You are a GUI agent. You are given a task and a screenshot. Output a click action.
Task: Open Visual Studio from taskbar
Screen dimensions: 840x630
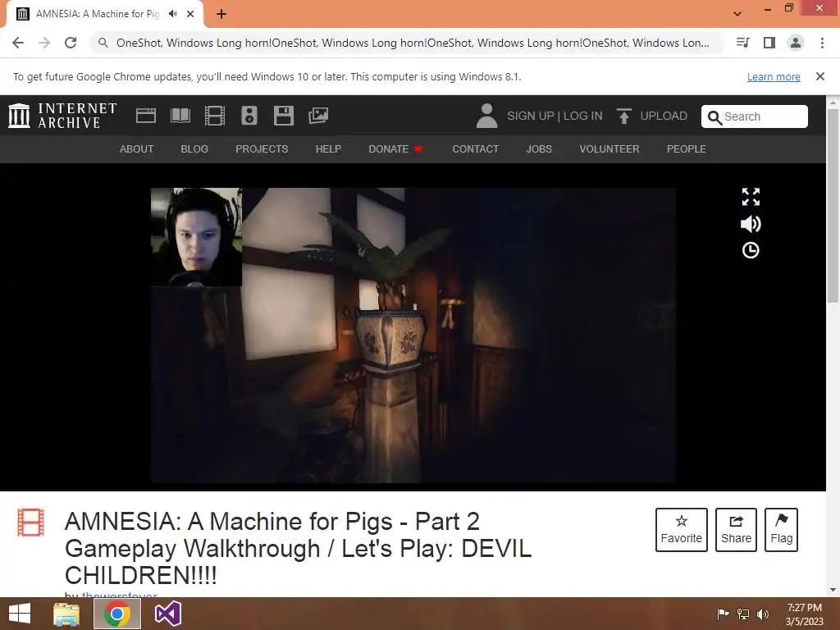click(x=167, y=614)
